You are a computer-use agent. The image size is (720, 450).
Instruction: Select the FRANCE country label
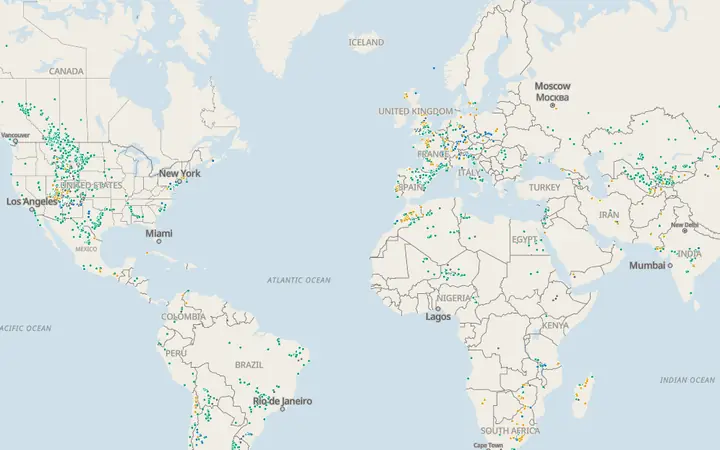(x=433, y=154)
